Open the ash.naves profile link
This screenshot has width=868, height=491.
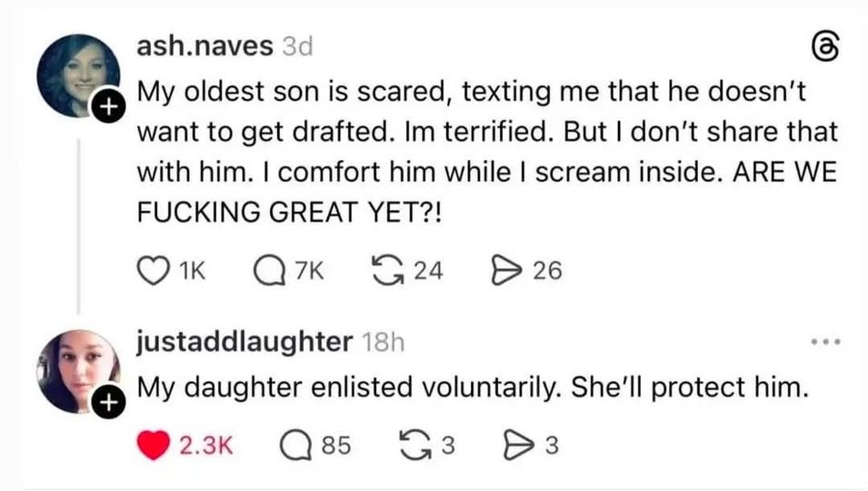click(x=205, y=45)
